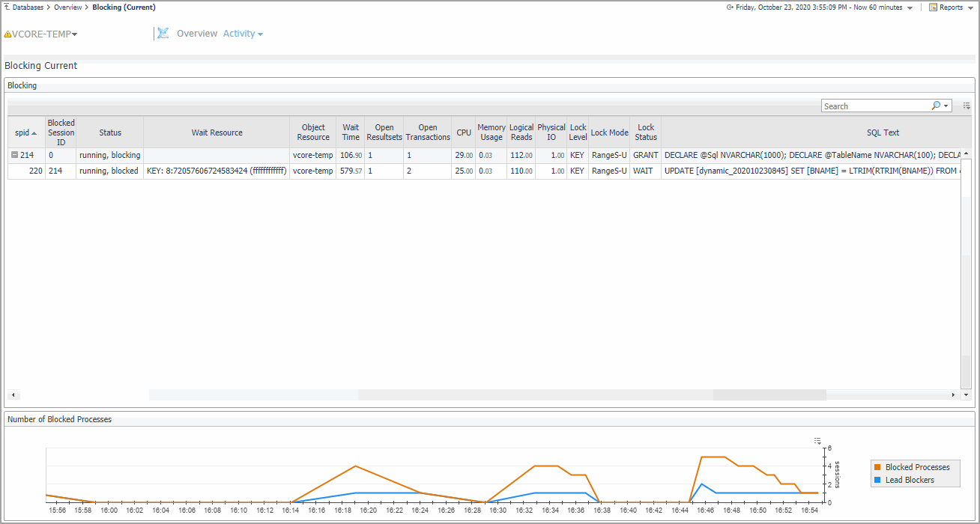Open the Reports dropdown arrow
This screenshot has width=980, height=524.
click(970, 8)
